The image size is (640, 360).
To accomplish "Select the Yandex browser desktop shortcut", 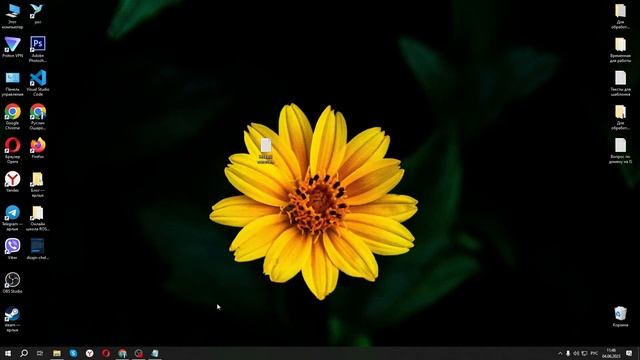I will click(12, 182).
